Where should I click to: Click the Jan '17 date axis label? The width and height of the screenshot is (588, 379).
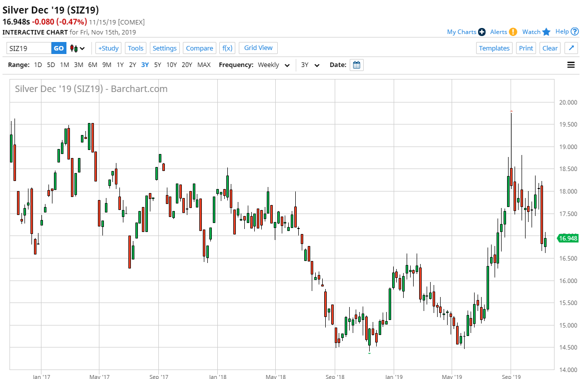click(41, 376)
